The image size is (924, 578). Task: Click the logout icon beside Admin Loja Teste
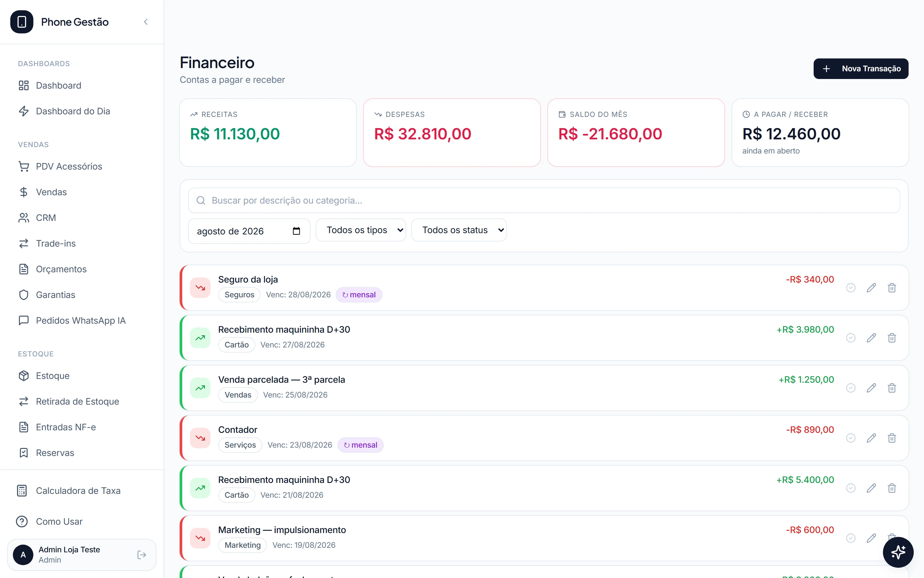[x=142, y=555]
